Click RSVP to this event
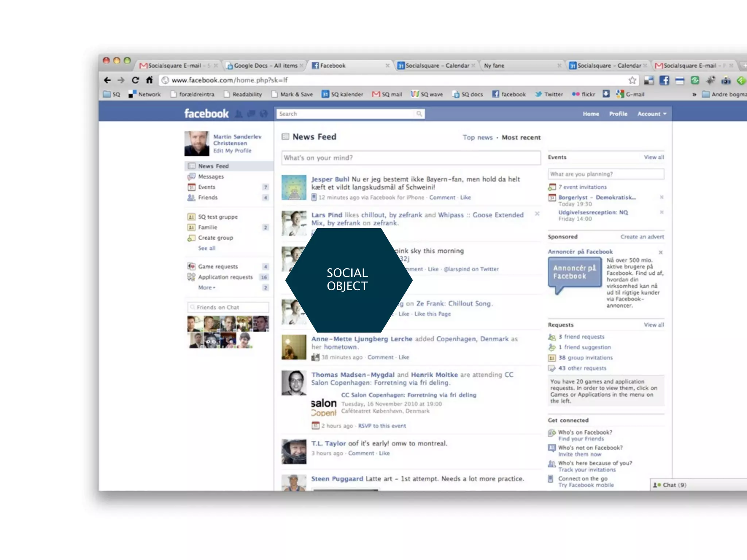Image resolution: width=747 pixels, height=560 pixels. click(x=382, y=426)
